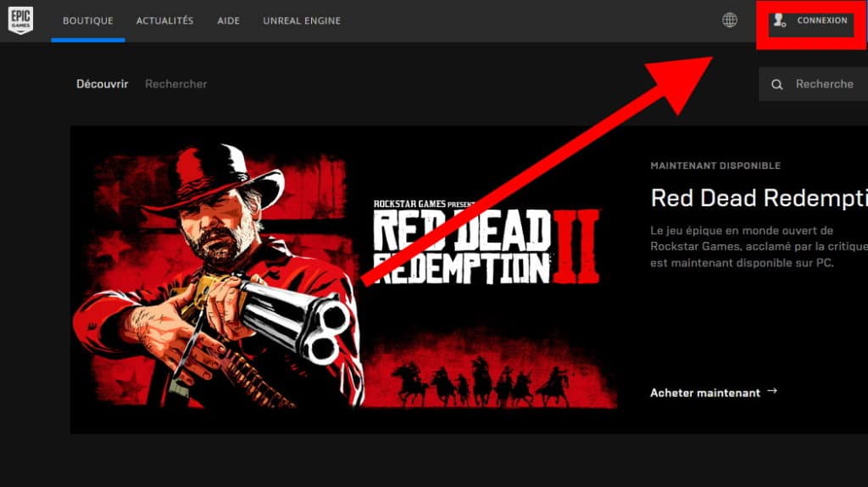Viewport: 868px width, 487px height.
Task: Go to the Aide page
Action: 228,20
